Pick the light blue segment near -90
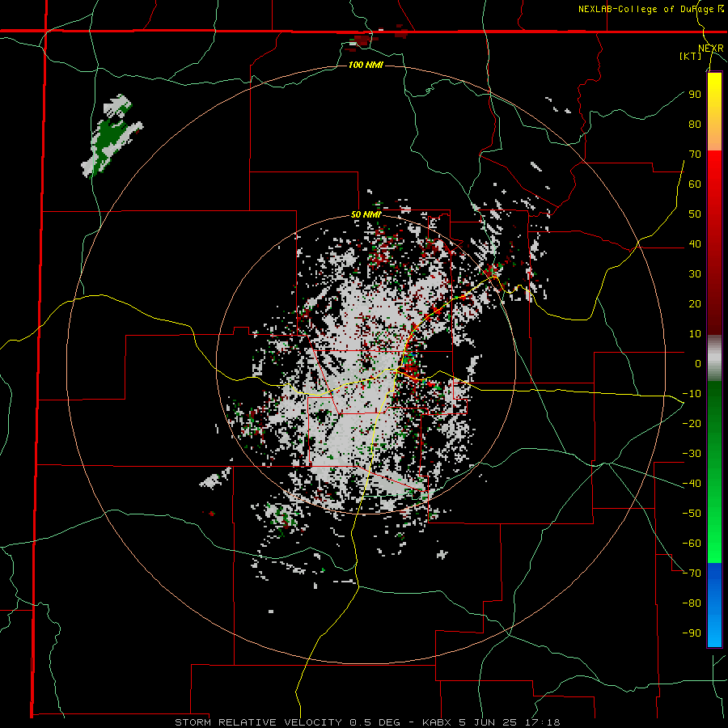Viewport: 728px width, 728px height. pos(714,632)
